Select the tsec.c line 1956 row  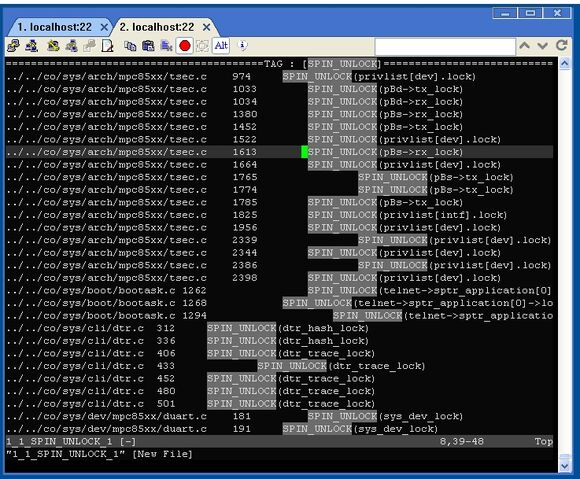[x=279, y=227]
